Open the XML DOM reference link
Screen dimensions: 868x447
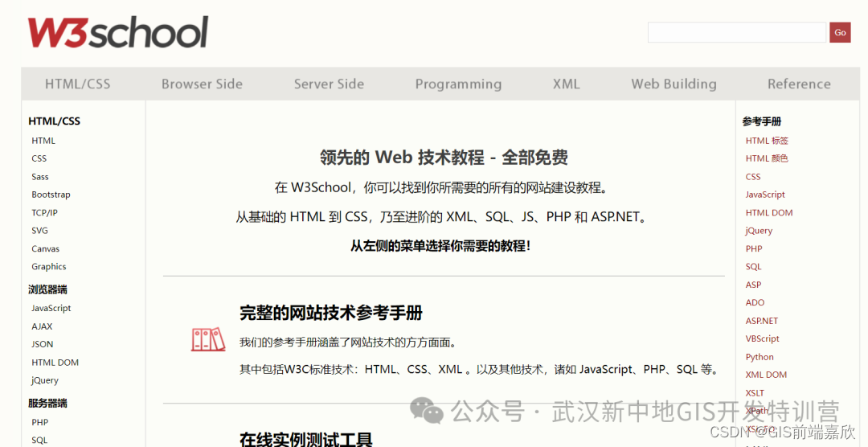click(766, 375)
